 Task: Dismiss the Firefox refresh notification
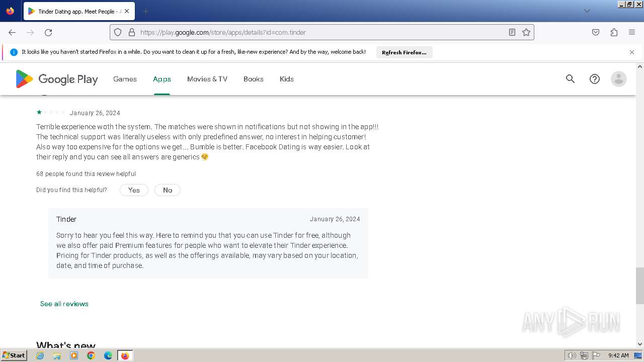pos(632,52)
